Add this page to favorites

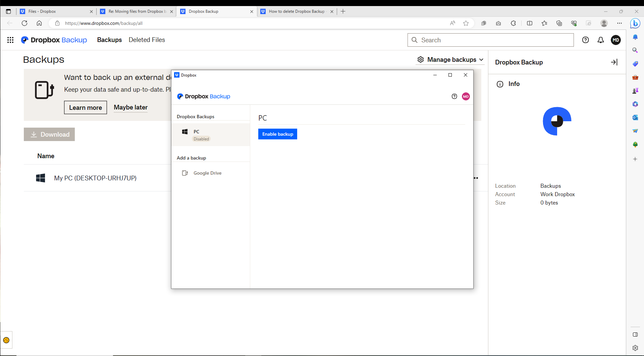[x=466, y=23]
